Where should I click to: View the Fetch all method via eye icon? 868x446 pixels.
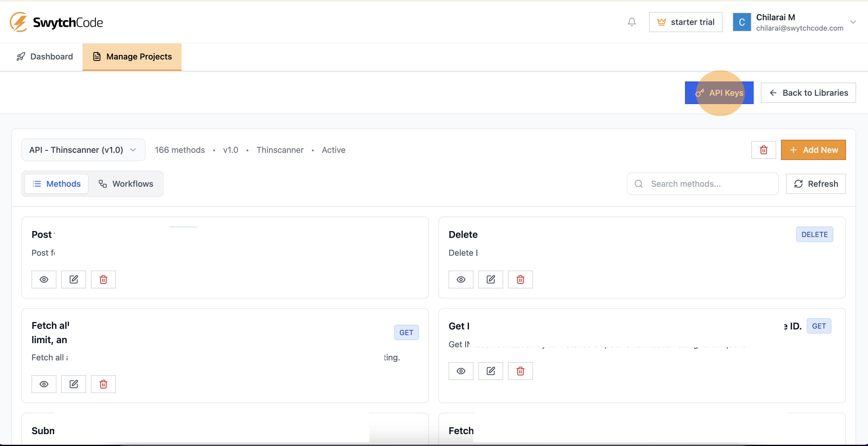point(44,384)
